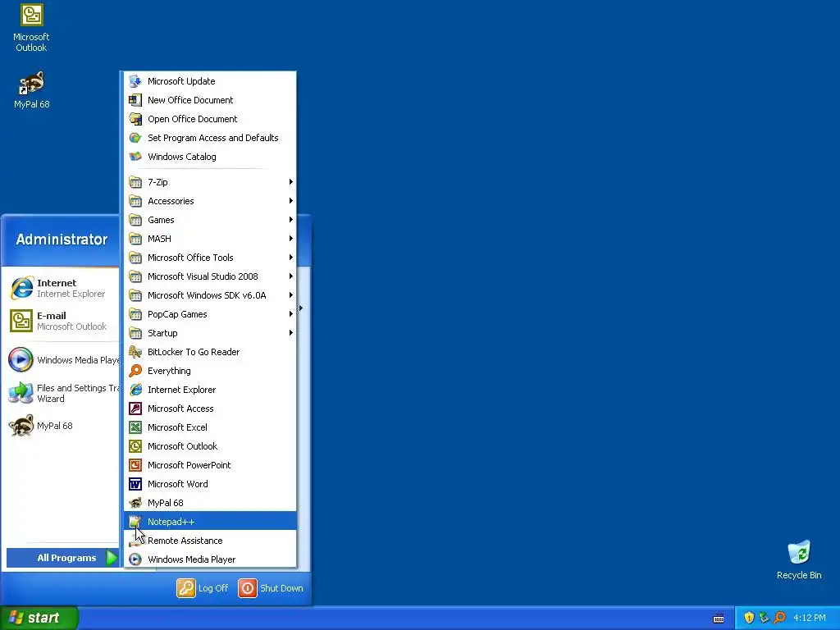Click the Microsoft Word icon
The width and height of the screenshot is (840, 630).
point(135,484)
